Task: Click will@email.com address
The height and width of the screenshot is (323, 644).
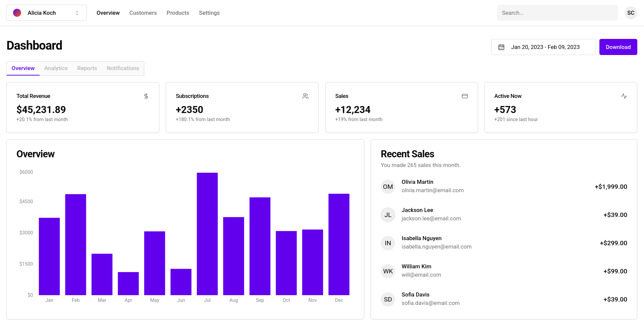Action: click(x=421, y=275)
